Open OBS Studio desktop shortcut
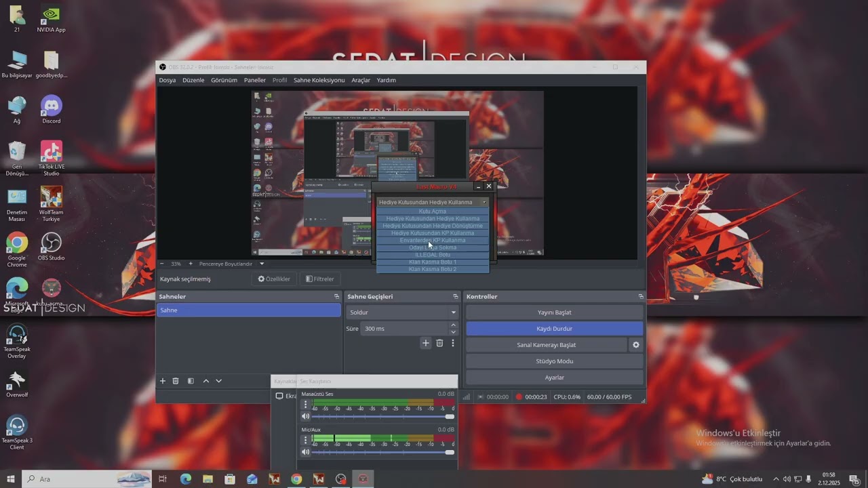The height and width of the screenshot is (488, 868). click(52, 247)
